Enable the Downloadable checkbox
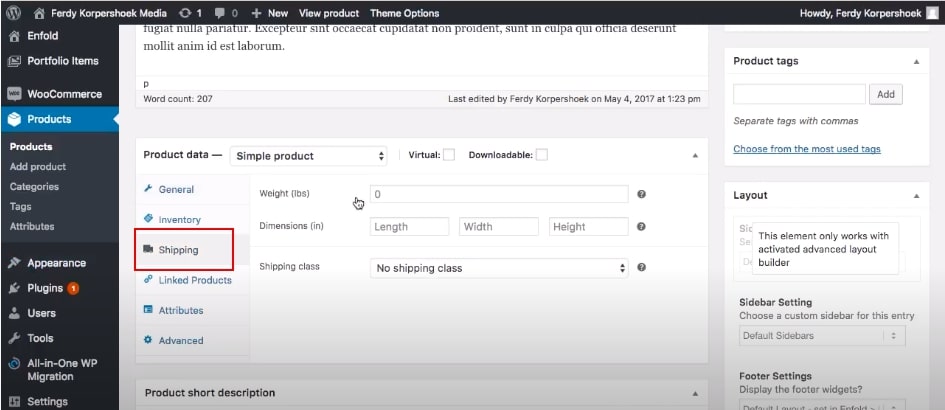The width and height of the screenshot is (945, 410). click(x=542, y=155)
